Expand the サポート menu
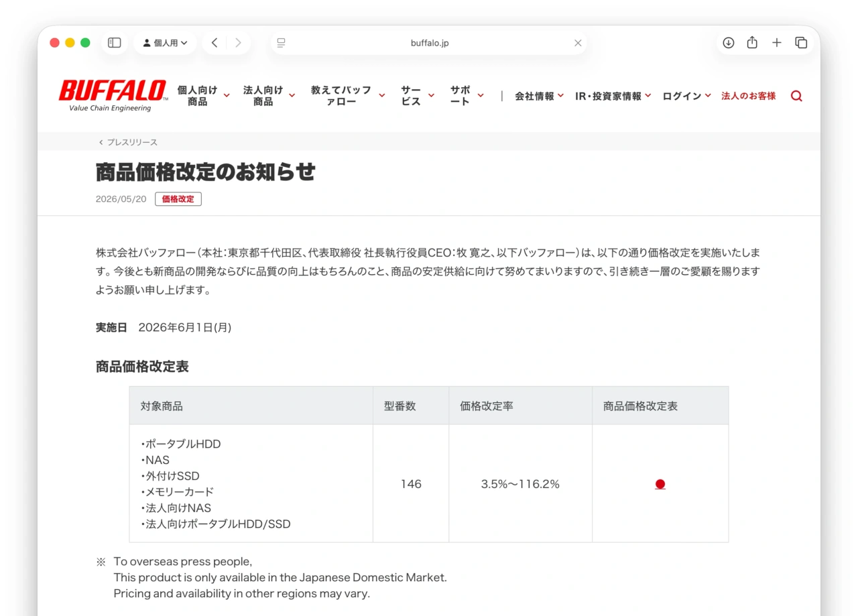Viewport: 858px width, 616px height. point(467,96)
